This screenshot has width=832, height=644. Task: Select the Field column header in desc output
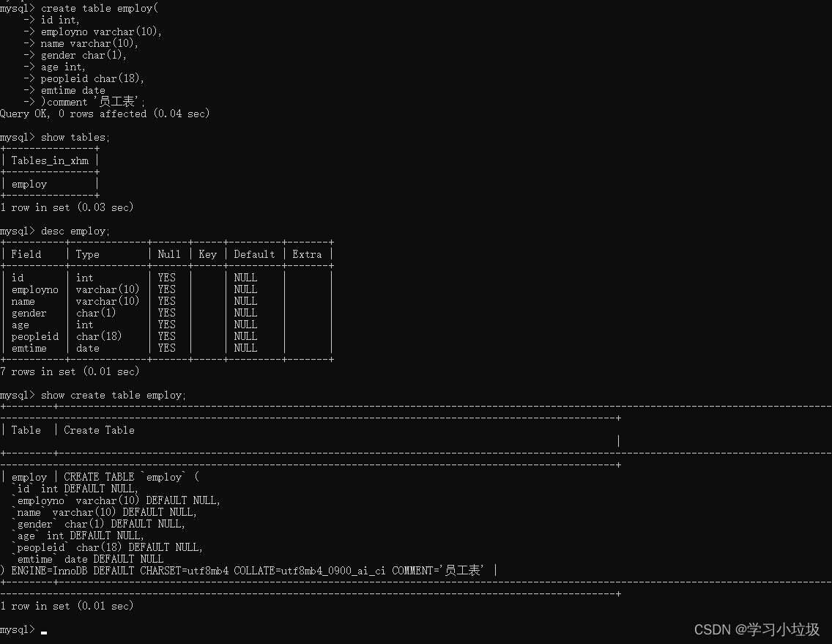tap(26, 253)
